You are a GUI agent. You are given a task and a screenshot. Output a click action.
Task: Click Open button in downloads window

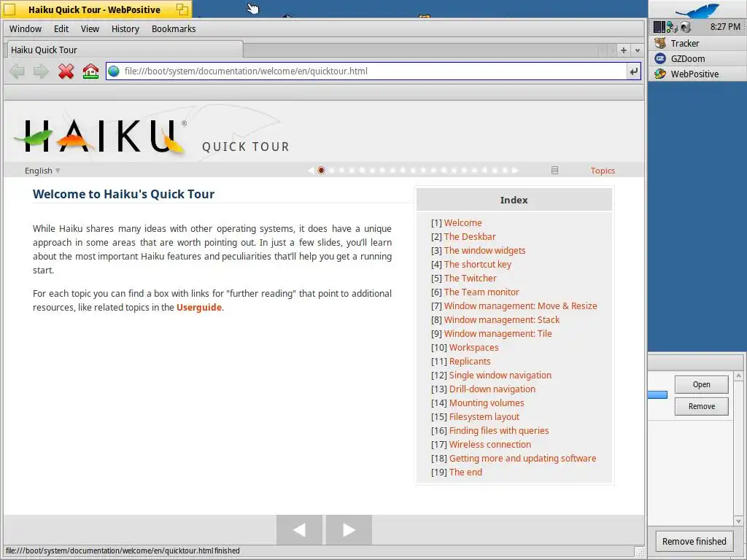[701, 384]
